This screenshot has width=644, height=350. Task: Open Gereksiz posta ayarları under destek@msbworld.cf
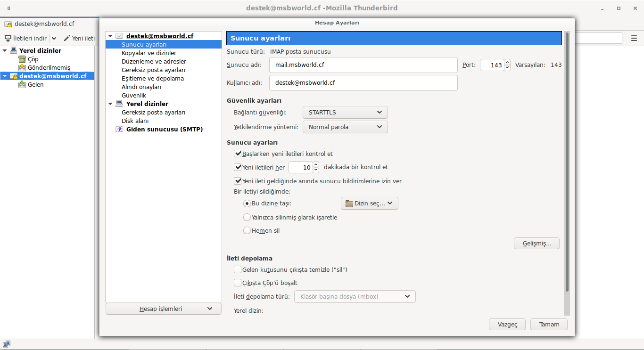(153, 70)
